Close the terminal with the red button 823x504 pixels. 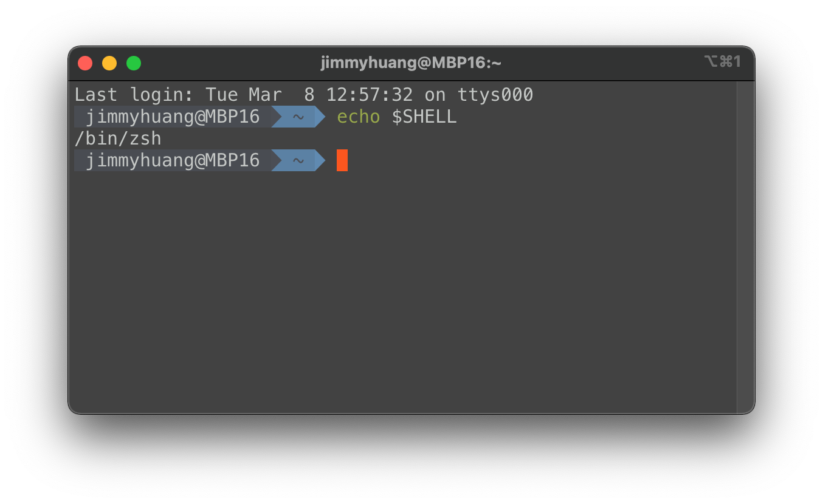click(x=85, y=63)
